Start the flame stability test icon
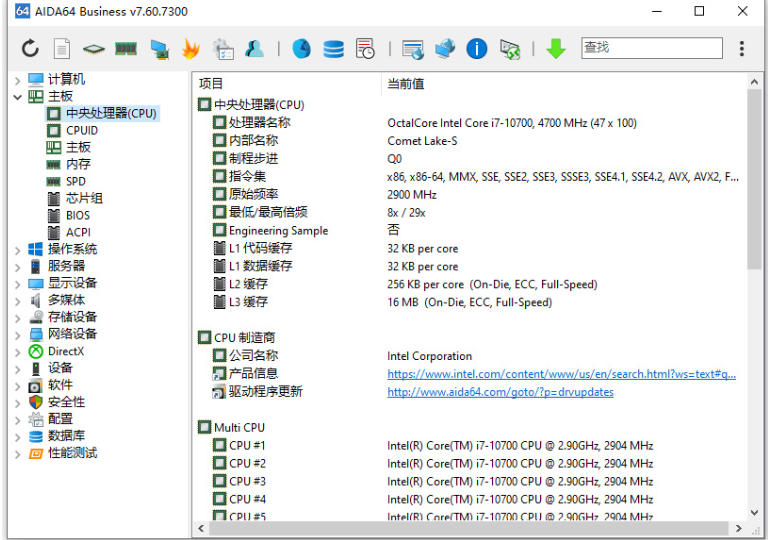This screenshot has width=768, height=540. (x=191, y=48)
